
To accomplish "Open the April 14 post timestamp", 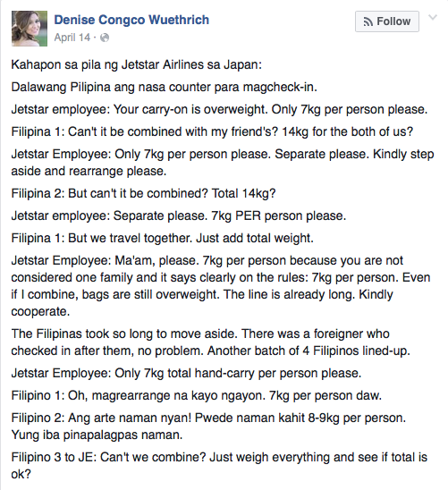I will [x=72, y=38].
